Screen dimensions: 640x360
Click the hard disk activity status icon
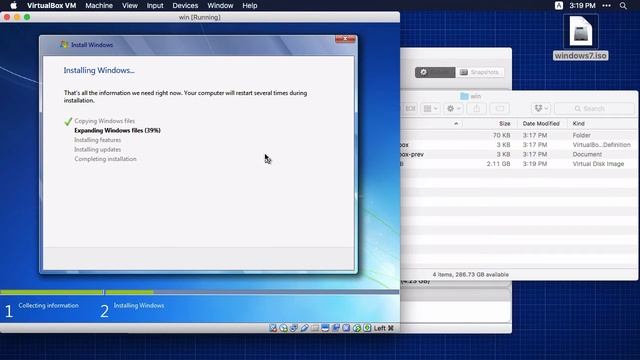(x=273, y=328)
